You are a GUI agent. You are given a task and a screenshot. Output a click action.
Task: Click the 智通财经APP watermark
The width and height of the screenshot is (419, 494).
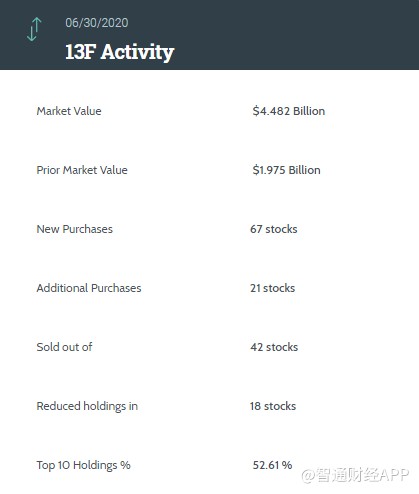tap(362, 475)
